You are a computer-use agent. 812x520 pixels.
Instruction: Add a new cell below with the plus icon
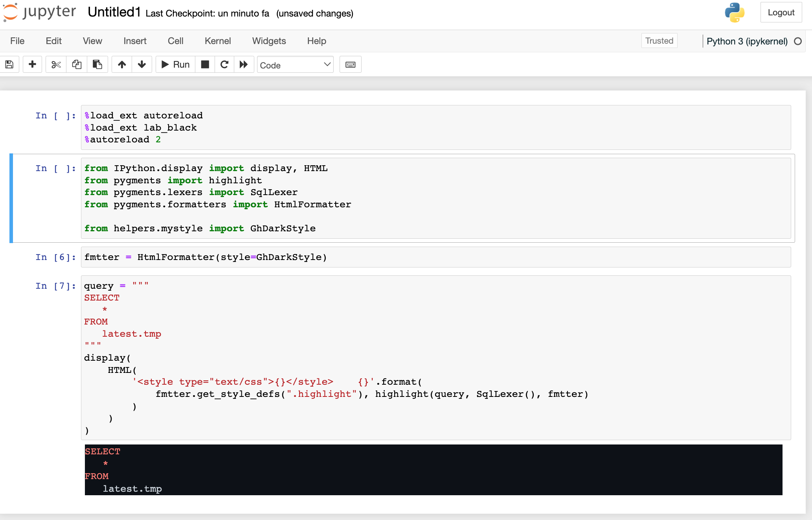point(32,64)
